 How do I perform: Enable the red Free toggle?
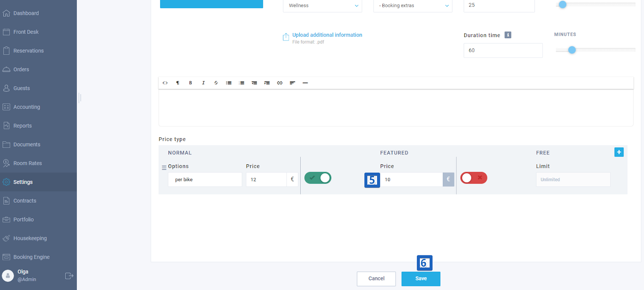[x=474, y=178]
